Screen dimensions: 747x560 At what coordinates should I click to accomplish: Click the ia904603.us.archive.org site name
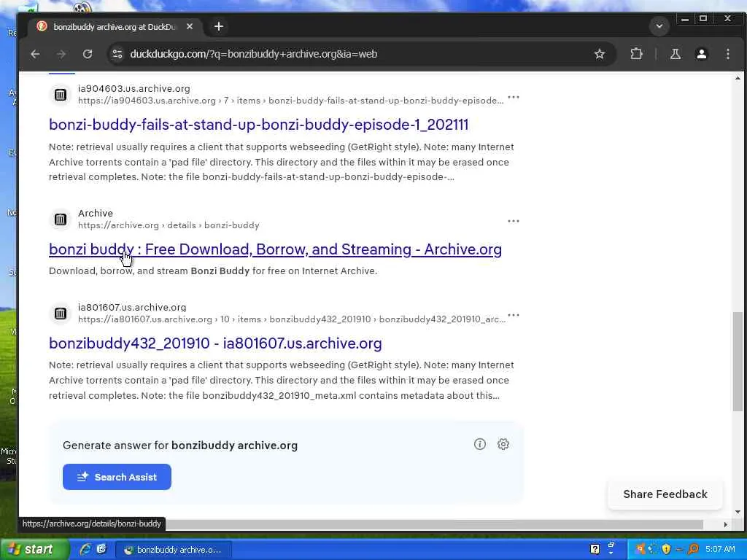[x=134, y=88]
